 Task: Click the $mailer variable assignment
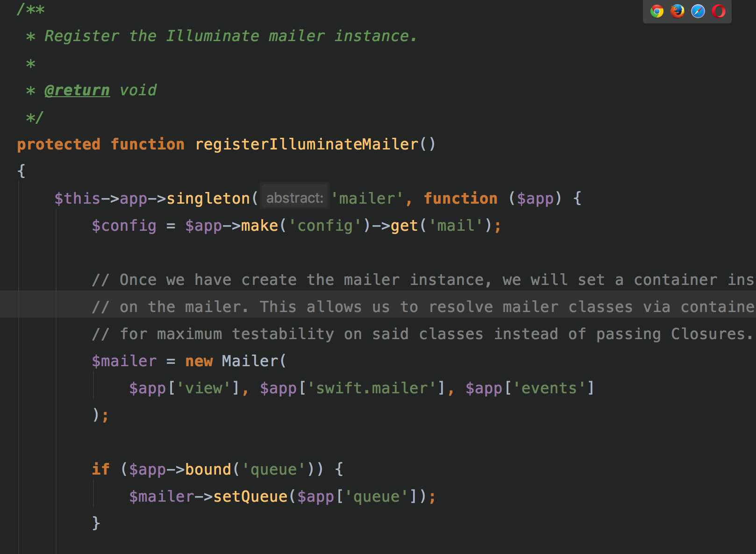click(124, 361)
